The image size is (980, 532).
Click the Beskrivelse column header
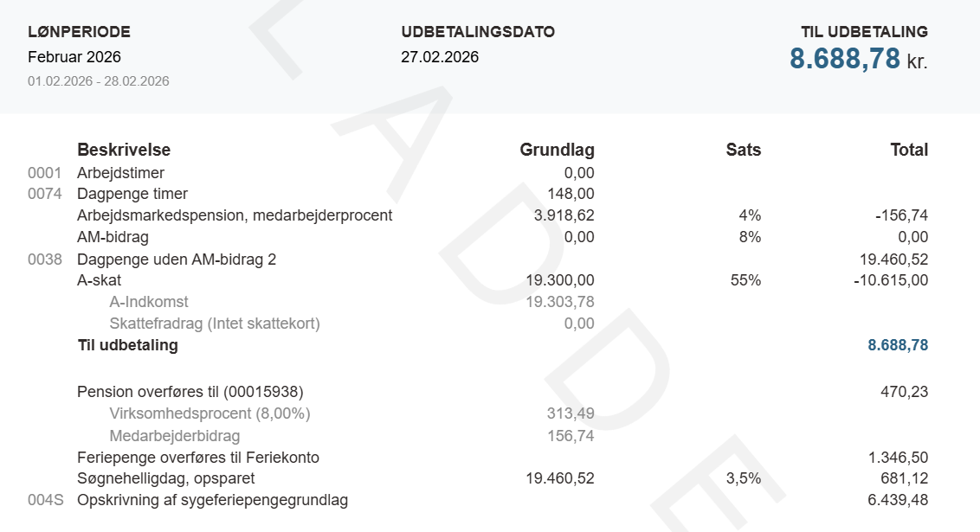coord(124,150)
